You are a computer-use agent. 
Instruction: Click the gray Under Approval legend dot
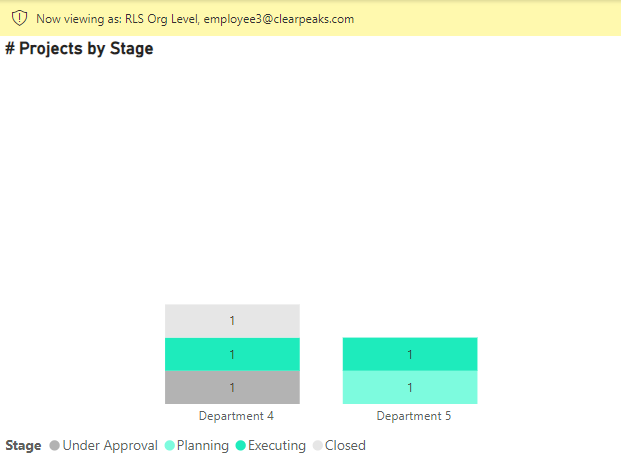click(54, 446)
